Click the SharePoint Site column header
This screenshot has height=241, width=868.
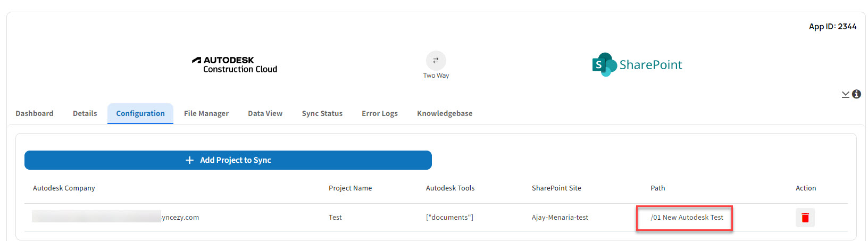pos(556,188)
